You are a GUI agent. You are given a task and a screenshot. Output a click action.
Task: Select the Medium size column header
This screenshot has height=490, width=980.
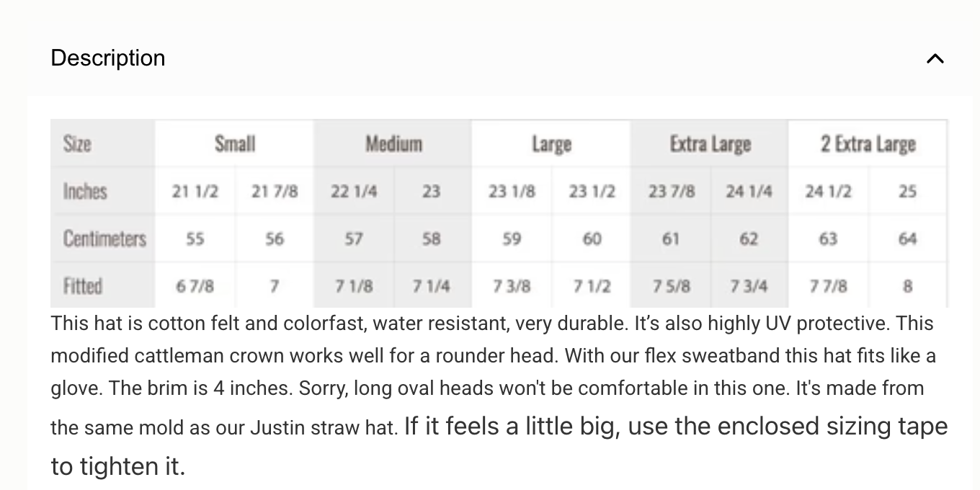[393, 143]
